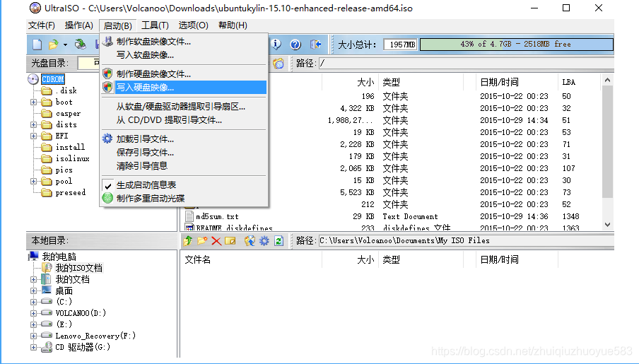
Task: Click the 我的电脑 computer icon
Action: tap(33, 257)
